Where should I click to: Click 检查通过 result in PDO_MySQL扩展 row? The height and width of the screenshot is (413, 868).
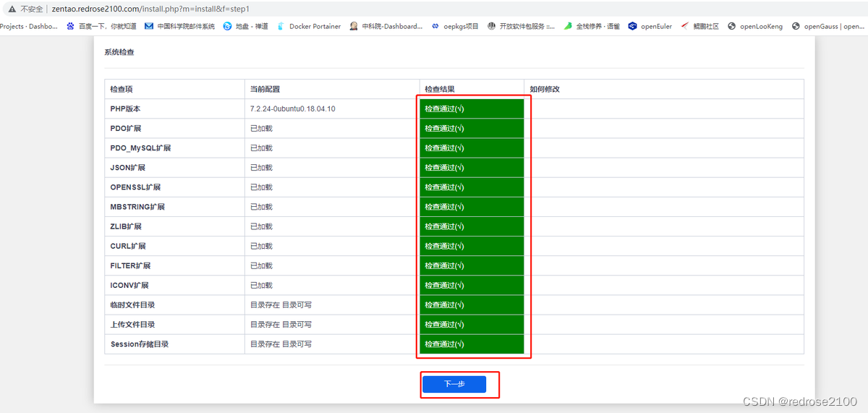(472, 148)
